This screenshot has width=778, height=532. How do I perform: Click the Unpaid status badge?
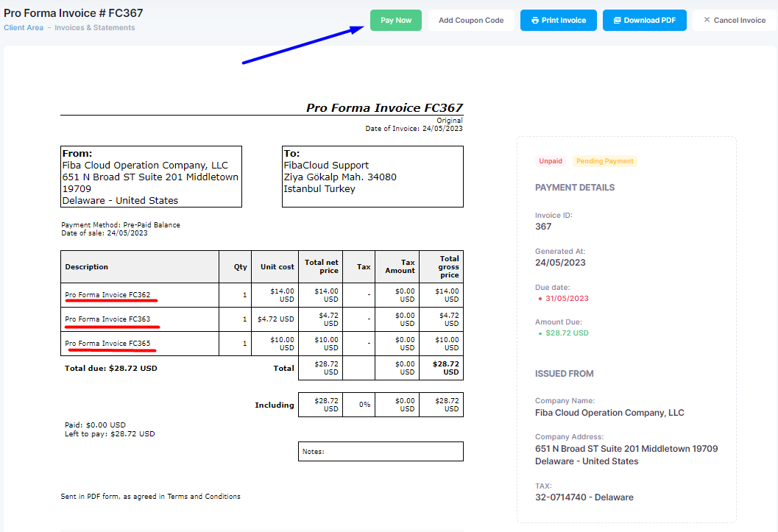(551, 161)
